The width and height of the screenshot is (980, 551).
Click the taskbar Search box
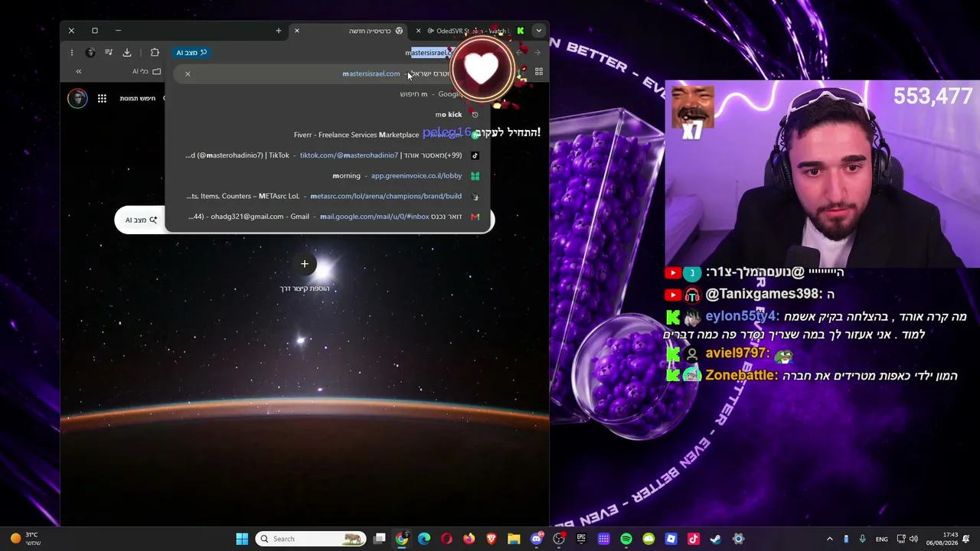click(x=311, y=539)
